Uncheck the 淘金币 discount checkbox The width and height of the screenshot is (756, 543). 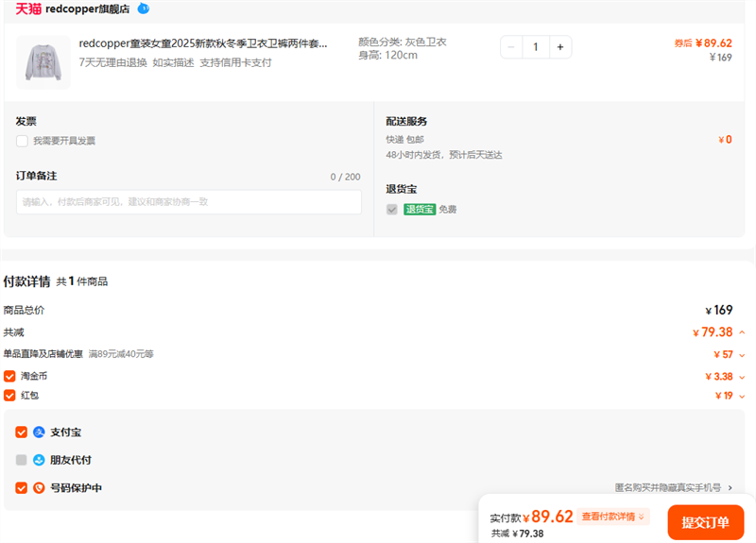coord(9,376)
